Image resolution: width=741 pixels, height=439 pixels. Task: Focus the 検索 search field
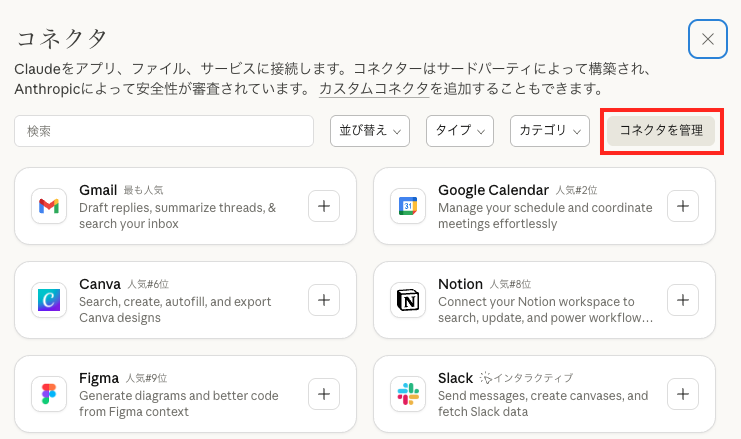164,131
